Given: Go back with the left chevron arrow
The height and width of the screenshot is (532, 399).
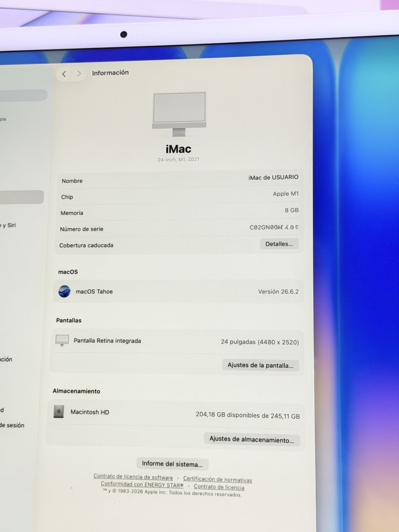Looking at the screenshot, I should [x=64, y=74].
